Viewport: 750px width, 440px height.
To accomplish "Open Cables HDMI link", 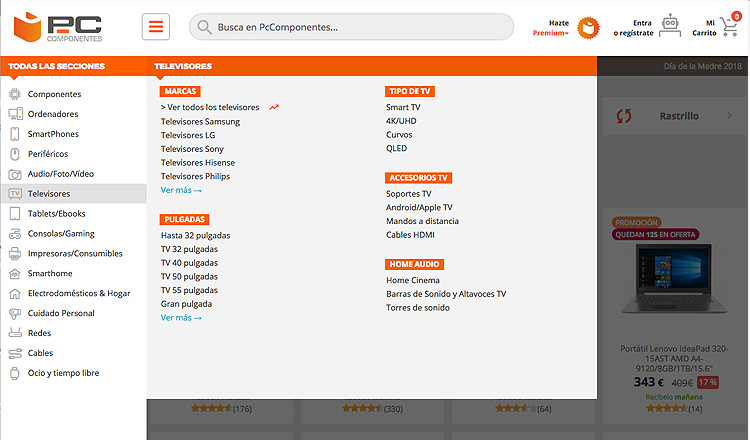I will click(410, 235).
